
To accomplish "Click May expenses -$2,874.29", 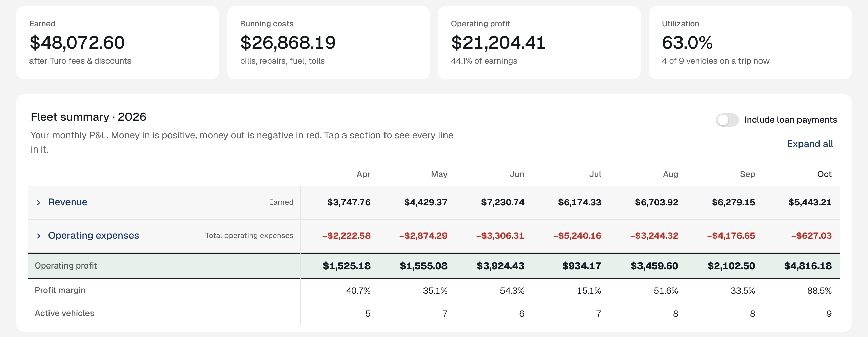I will (x=423, y=236).
